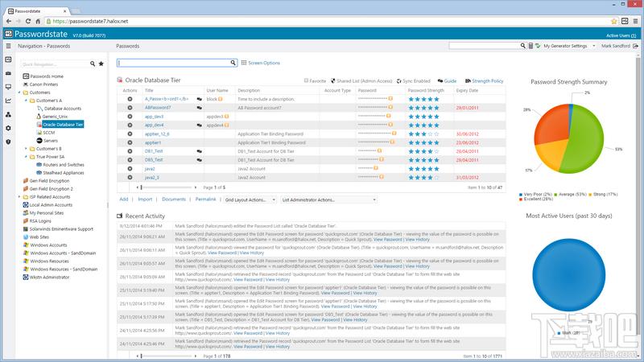
Task: Click the Passwordstate browser extension icon
Action: [625, 21]
